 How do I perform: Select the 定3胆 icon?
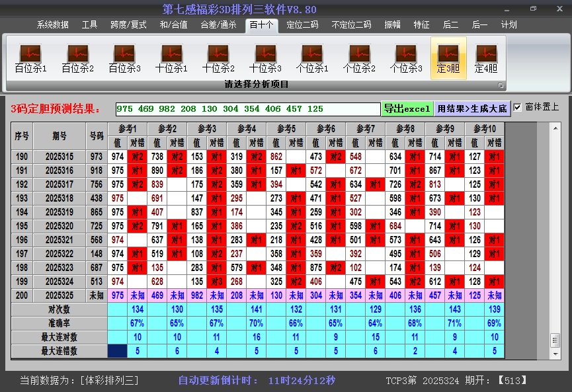tap(448, 58)
